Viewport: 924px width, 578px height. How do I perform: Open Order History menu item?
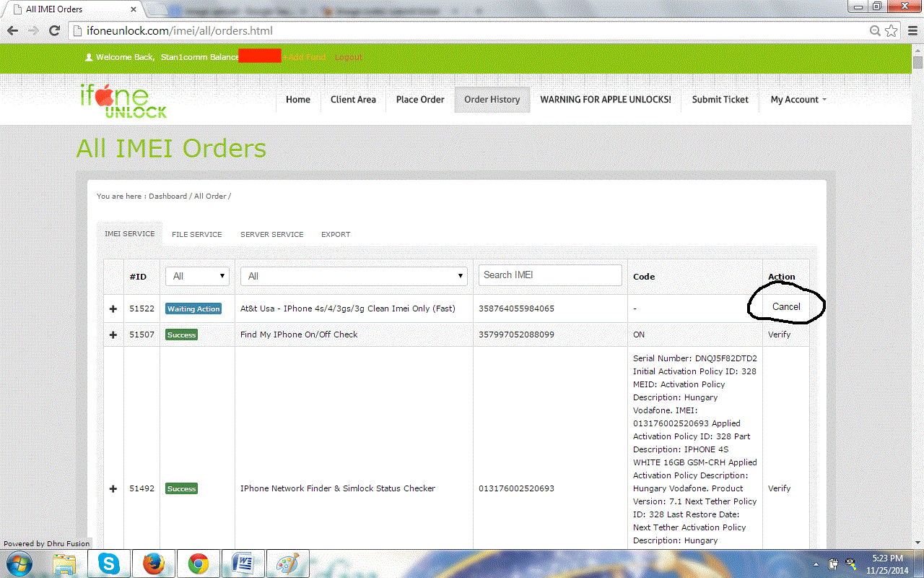tap(492, 100)
